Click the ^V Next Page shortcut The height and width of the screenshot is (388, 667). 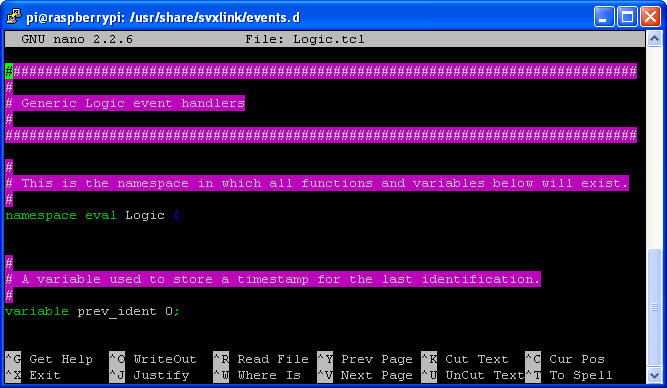point(365,375)
